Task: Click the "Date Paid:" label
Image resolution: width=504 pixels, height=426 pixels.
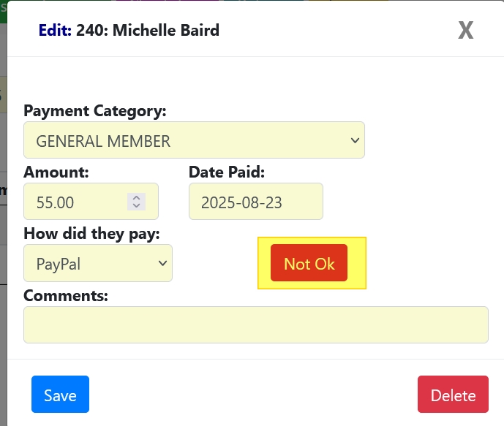Action: click(x=226, y=172)
